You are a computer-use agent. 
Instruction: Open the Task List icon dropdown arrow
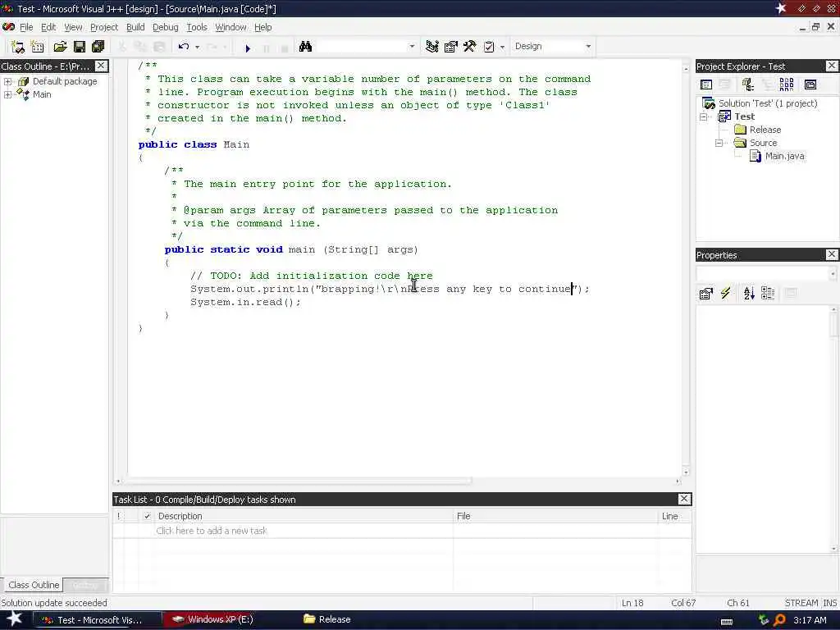coord(502,47)
